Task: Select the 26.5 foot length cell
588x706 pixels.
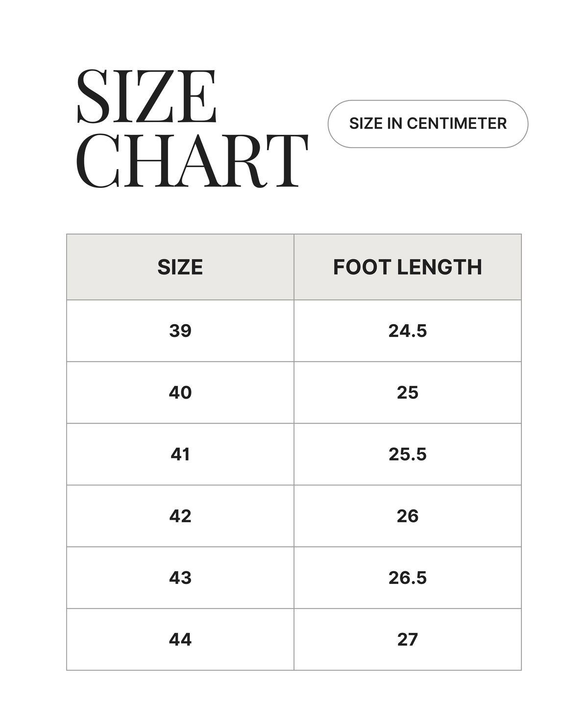Action: [x=408, y=578]
